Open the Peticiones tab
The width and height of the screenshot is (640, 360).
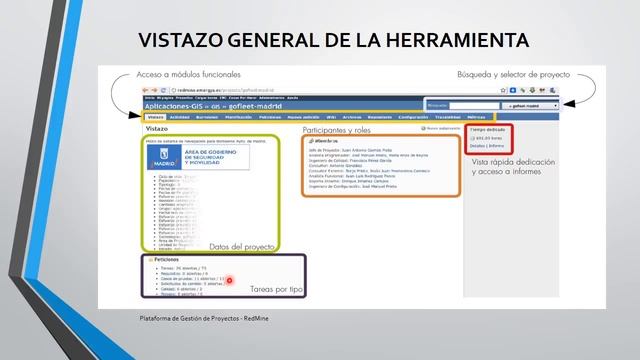(x=270, y=117)
